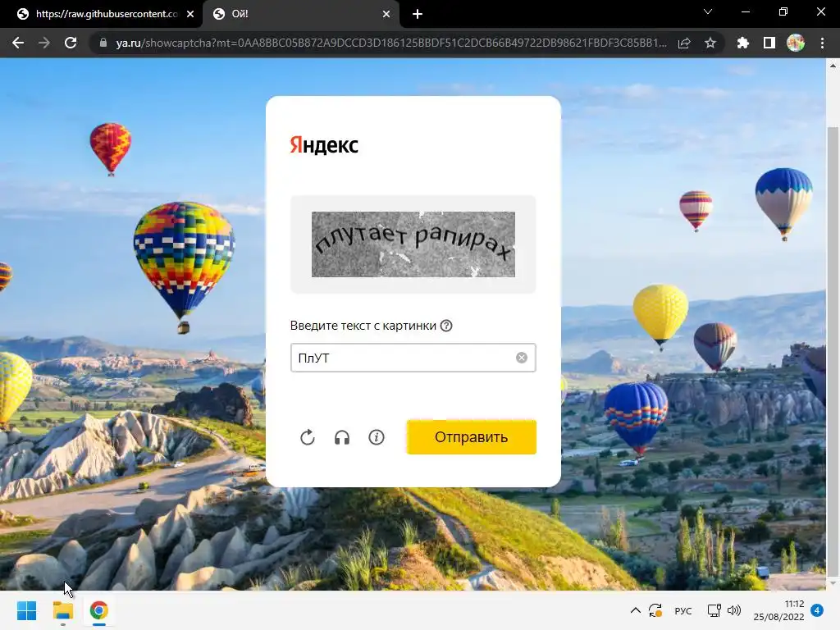Click the Отправить submit button

(472, 437)
